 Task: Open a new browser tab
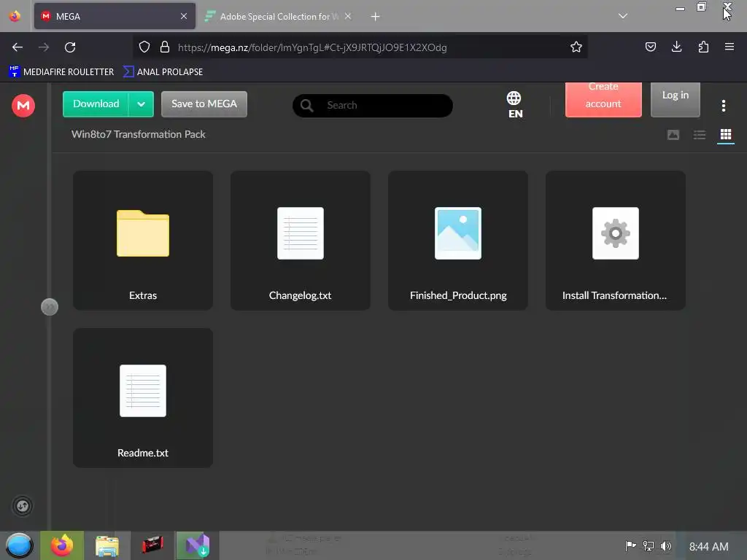376,17
